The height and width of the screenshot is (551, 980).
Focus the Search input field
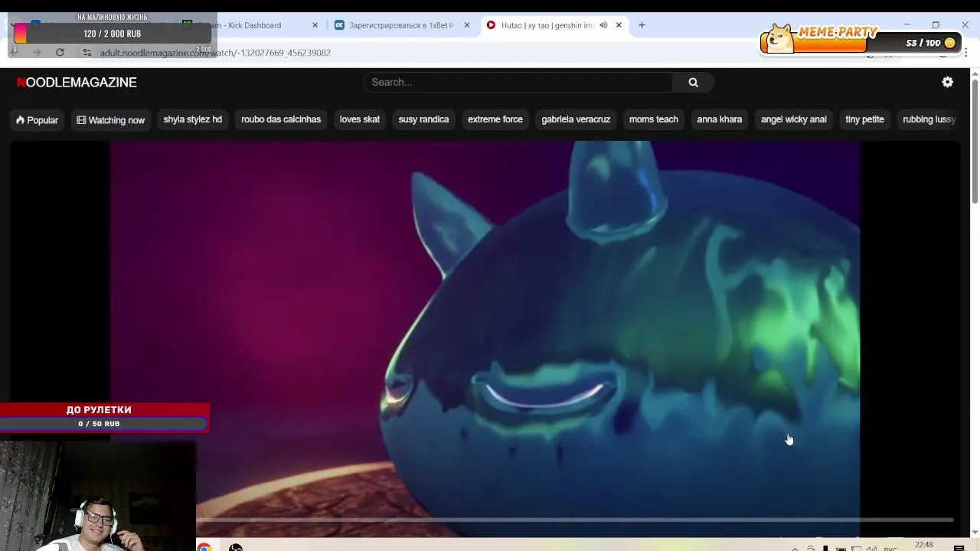518,82
